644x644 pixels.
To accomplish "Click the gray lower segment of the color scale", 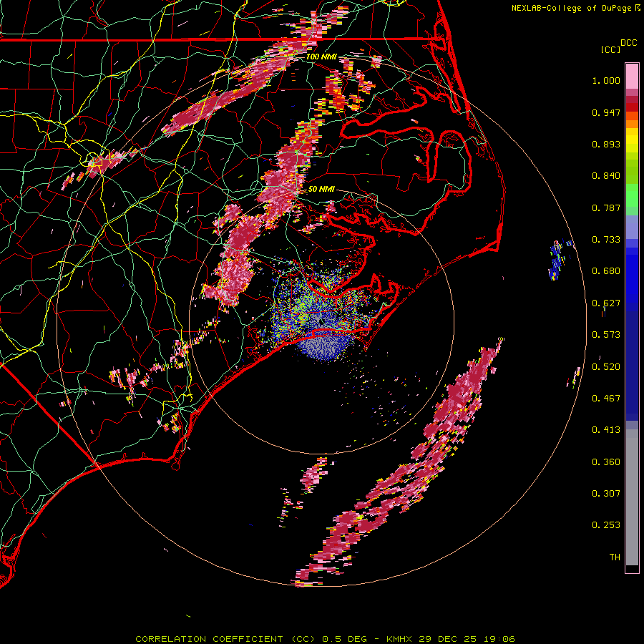I will click(632, 497).
